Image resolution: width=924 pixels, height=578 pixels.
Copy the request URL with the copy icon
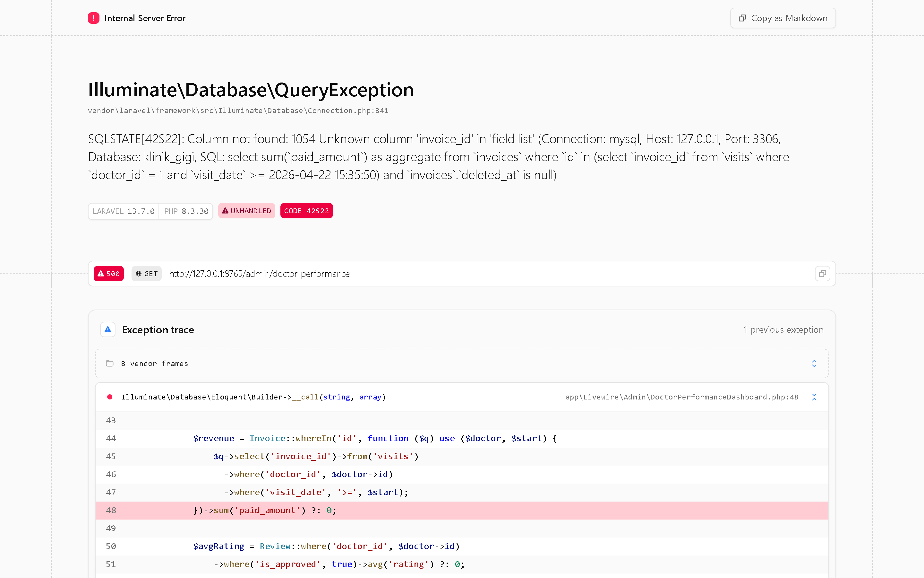[822, 274]
